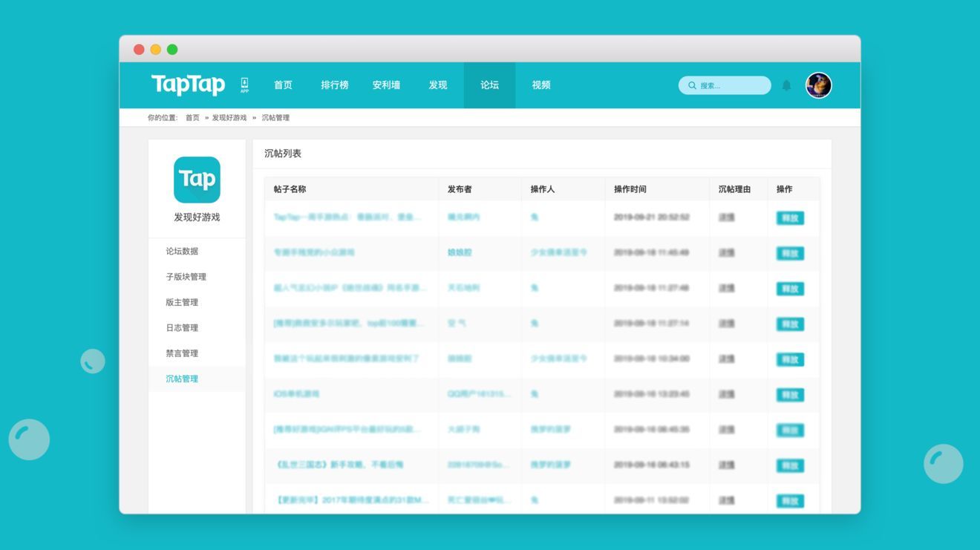Click the TapTap logo in header
The width and height of the screenshot is (980, 550).
pyautogui.click(x=188, y=85)
